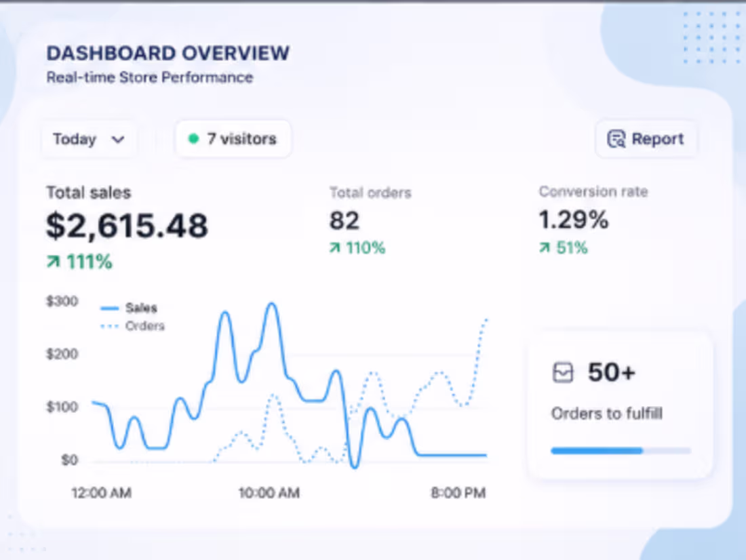Click the Orders to fulfill progress bar
746x560 pixels.
[x=621, y=451]
